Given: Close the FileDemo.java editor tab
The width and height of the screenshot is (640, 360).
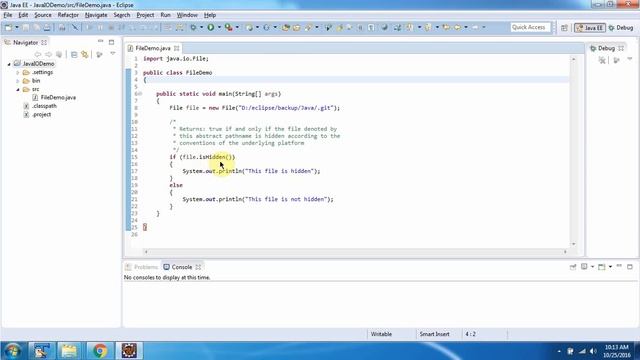Looking at the screenshot, I should 177,48.
